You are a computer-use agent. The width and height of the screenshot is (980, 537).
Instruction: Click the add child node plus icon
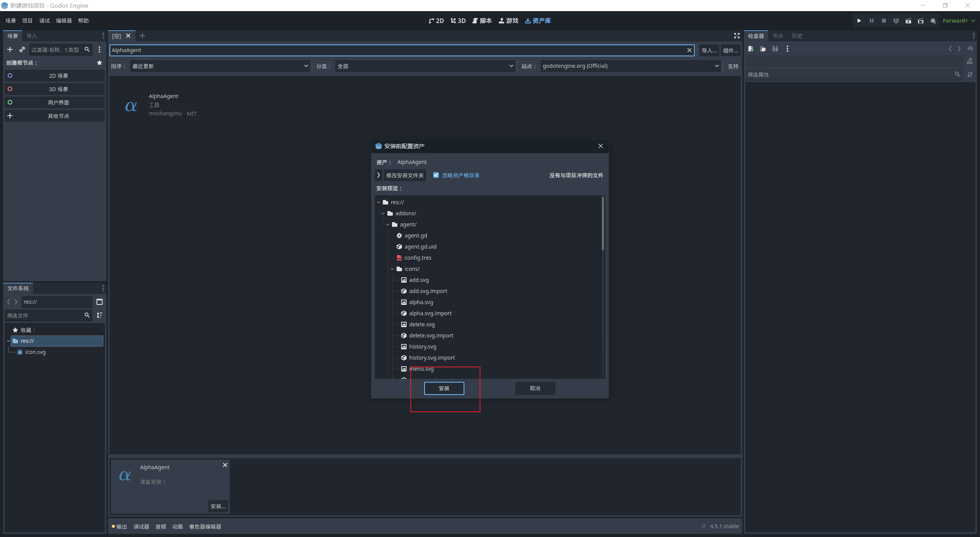10,49
